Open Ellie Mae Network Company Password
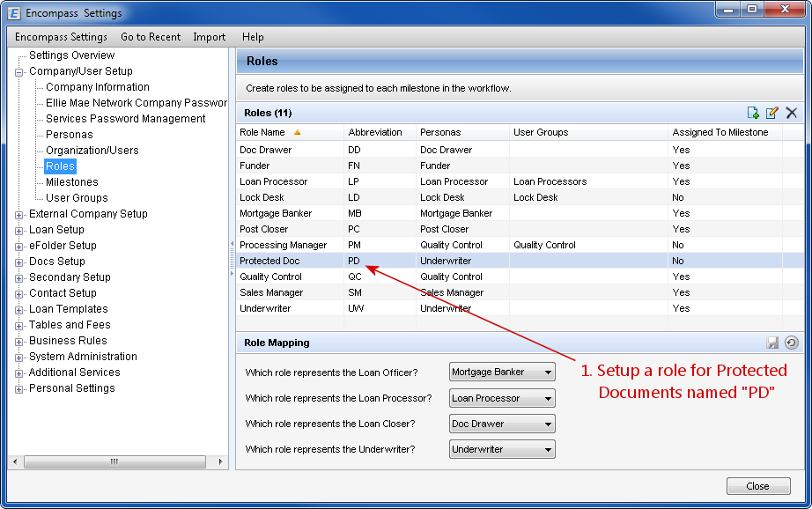This screenshot has height=509, width=812. point(137,102)
